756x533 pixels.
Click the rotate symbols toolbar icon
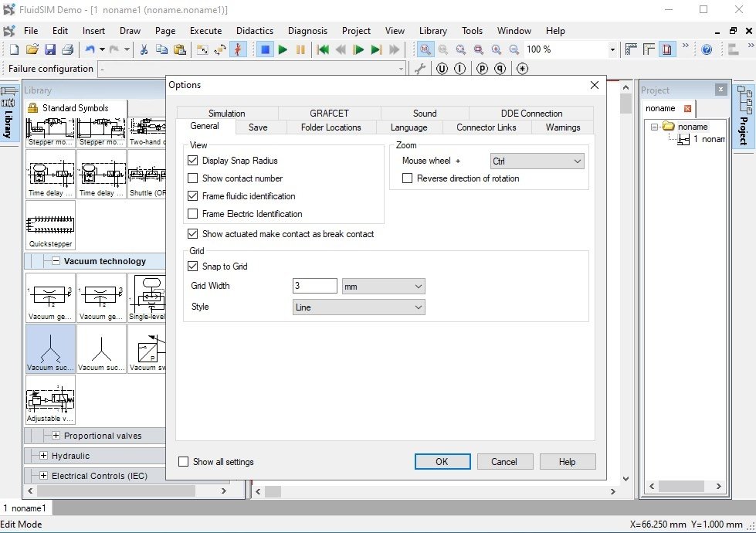coord(220,49)
